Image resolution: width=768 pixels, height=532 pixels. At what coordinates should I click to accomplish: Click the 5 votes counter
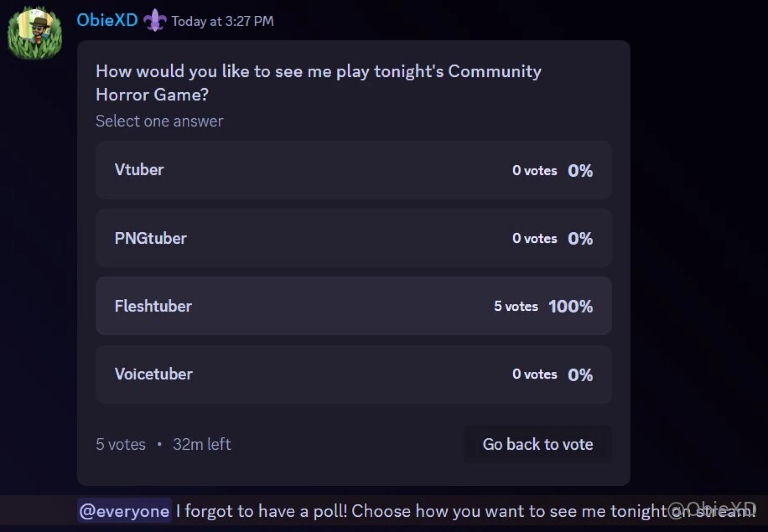pyautogui.click(x=120, y=444)
